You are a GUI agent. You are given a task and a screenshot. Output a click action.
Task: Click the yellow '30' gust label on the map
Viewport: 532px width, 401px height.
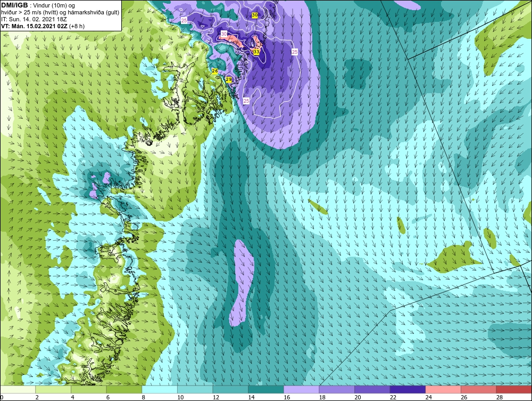click(255, 15)
